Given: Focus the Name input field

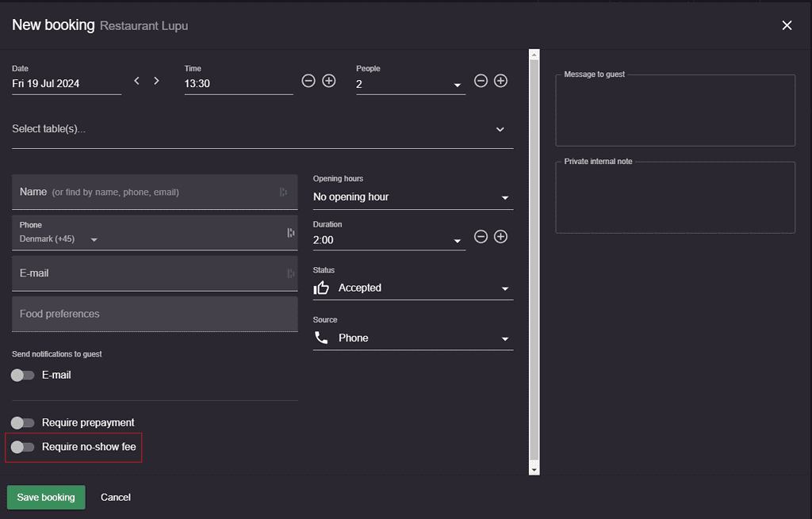Looking at the screenshot, I should 155,192.
